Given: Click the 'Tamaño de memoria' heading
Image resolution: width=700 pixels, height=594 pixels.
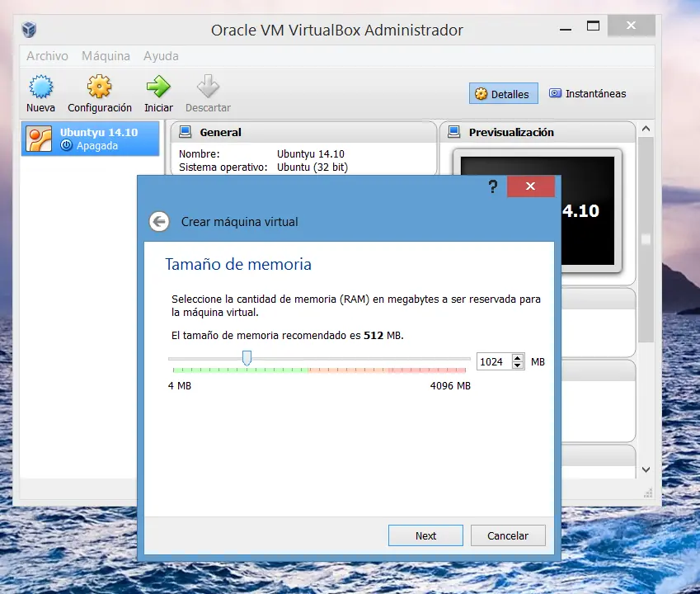Looking at the screenshot, I should [x=238, y=264].
